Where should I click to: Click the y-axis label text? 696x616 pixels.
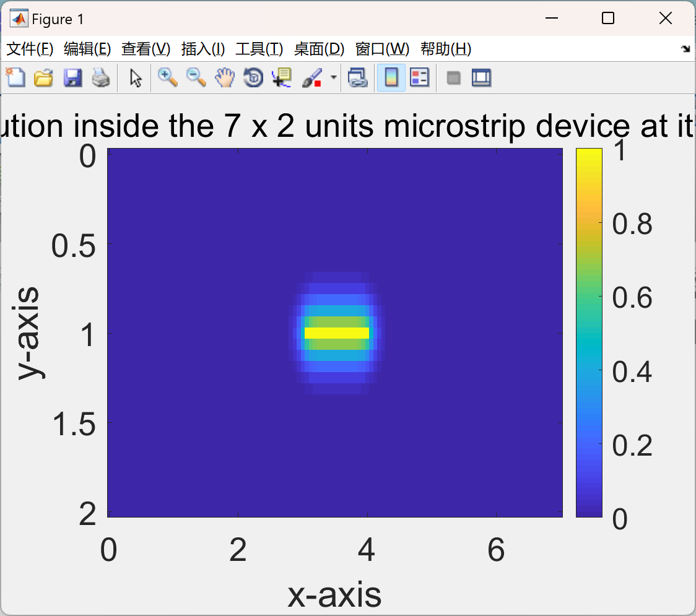coord(28,333)
